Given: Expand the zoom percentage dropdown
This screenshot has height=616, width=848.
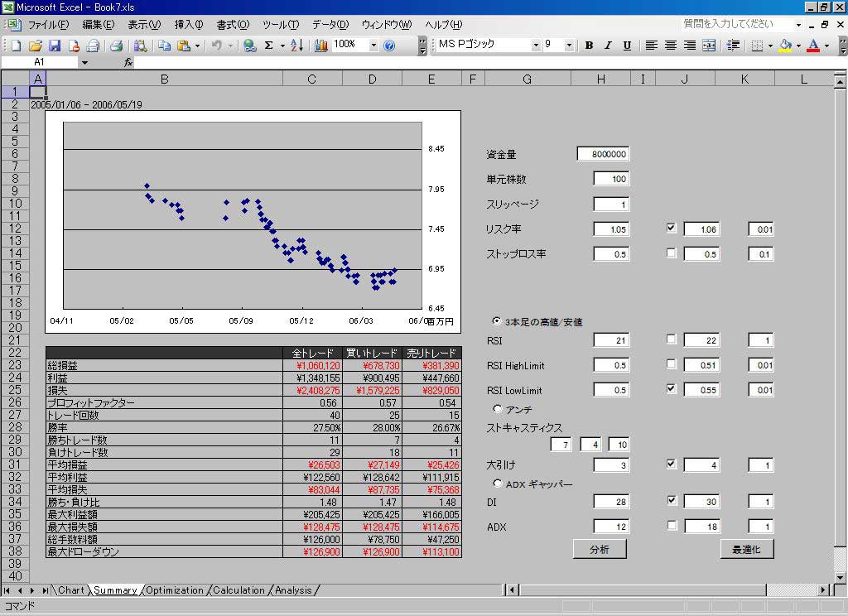Looking at the screenshot, I should coord(373,46).
